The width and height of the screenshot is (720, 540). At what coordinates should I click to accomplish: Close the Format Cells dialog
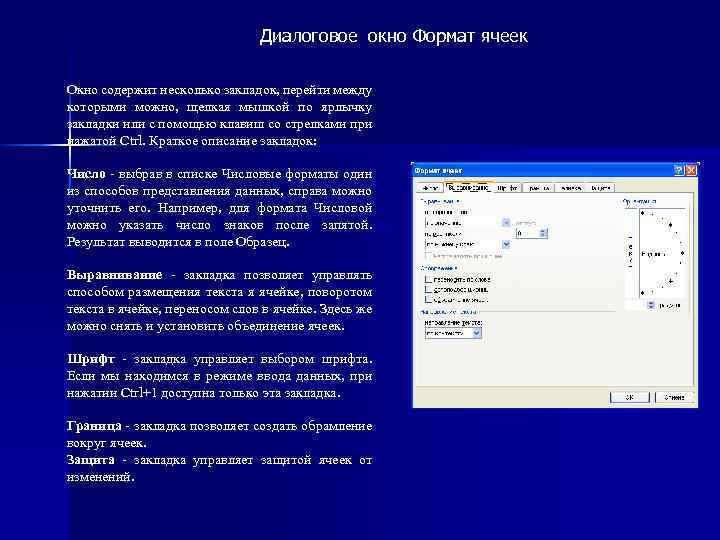(x=691, y=171)
